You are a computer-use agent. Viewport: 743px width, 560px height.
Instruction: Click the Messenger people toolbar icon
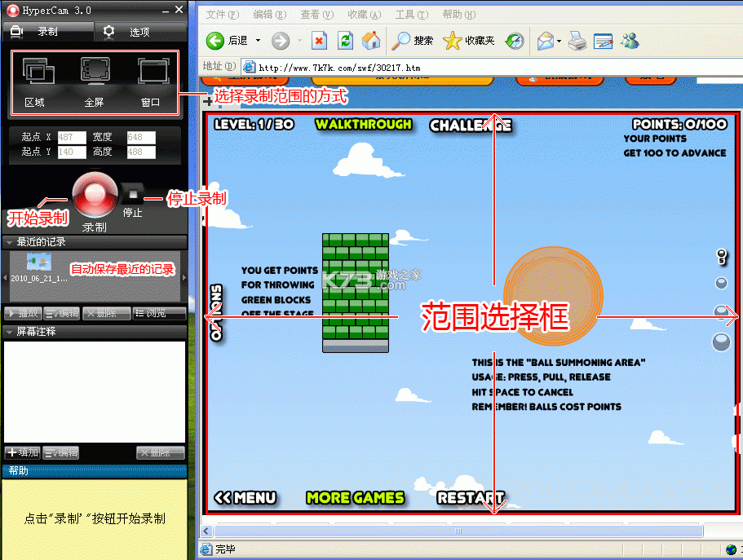pyautogui.click(x=630, y=41)
